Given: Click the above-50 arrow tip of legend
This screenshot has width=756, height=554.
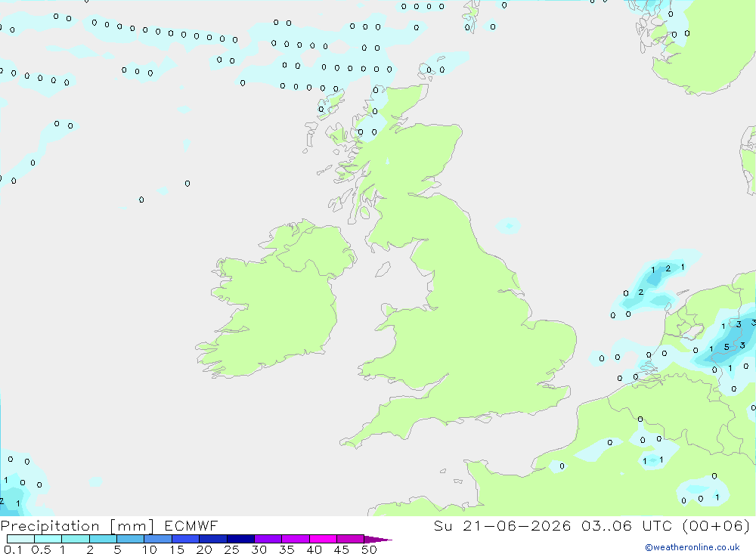Looking at the screenshot, I should coord(378,540).
